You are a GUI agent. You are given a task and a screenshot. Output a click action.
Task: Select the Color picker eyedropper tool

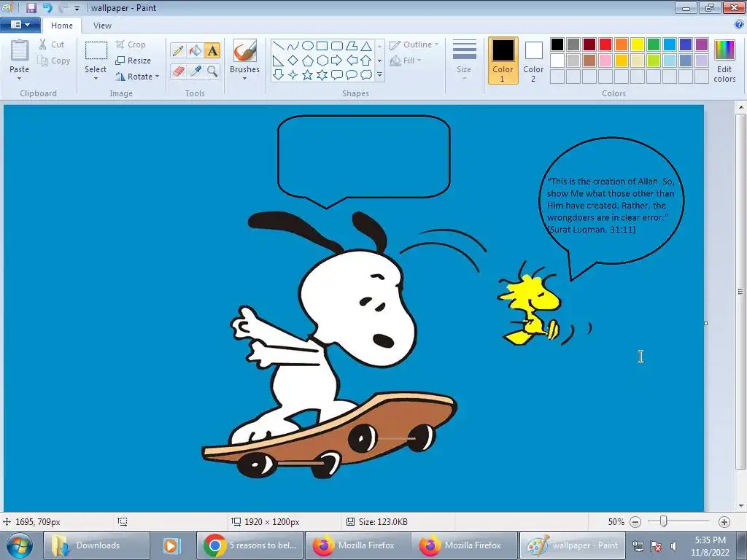196,71
